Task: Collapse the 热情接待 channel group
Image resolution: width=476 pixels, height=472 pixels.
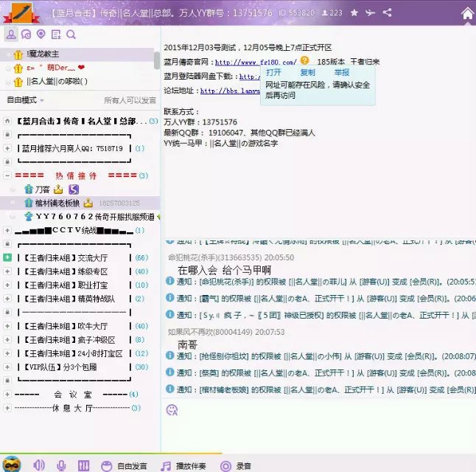Action: coord(7,176)
